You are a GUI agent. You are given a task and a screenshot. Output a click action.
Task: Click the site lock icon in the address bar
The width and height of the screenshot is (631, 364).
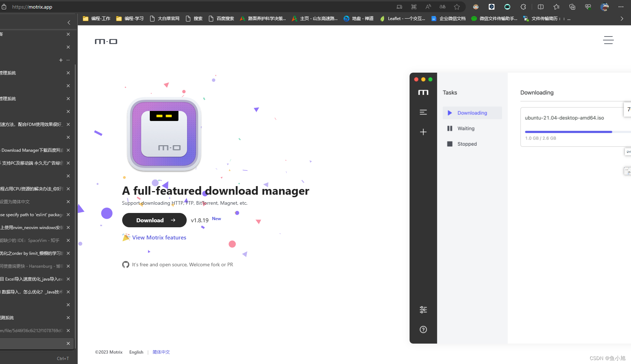coord(4,7)
